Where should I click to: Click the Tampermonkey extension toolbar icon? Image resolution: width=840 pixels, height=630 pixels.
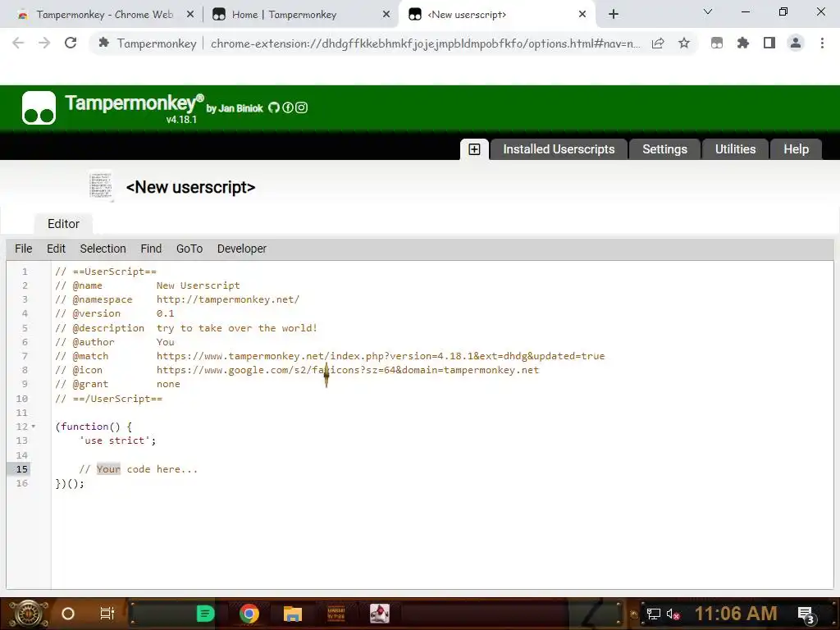click(717, 43)
